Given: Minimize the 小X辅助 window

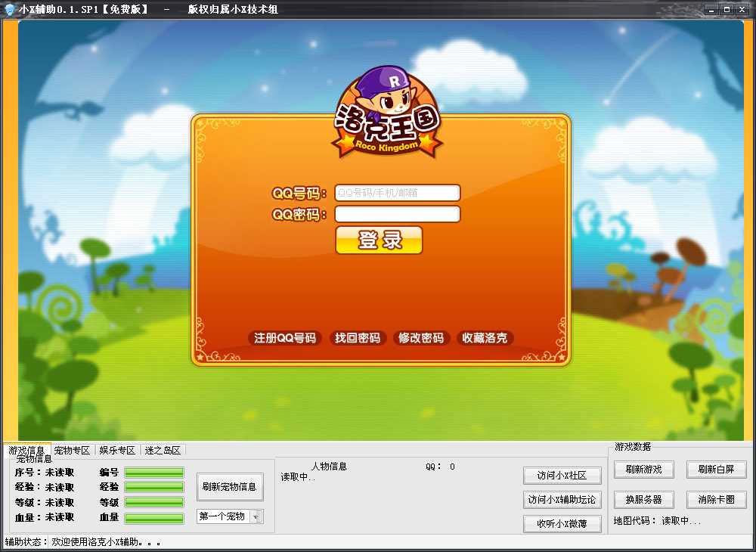Looking at the screenshot, I should point(712,9).
